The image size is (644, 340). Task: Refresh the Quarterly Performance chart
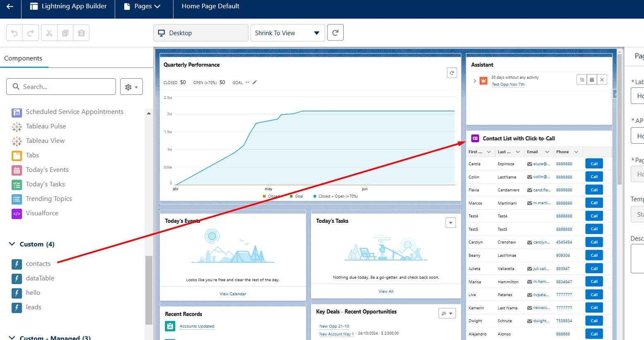pyautogui.click(x=452, y=73)
